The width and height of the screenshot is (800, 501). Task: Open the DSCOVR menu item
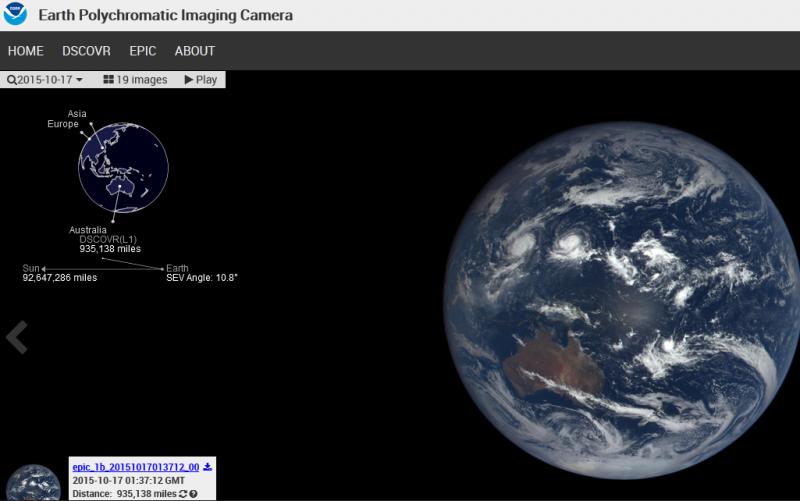click(86, 51)
